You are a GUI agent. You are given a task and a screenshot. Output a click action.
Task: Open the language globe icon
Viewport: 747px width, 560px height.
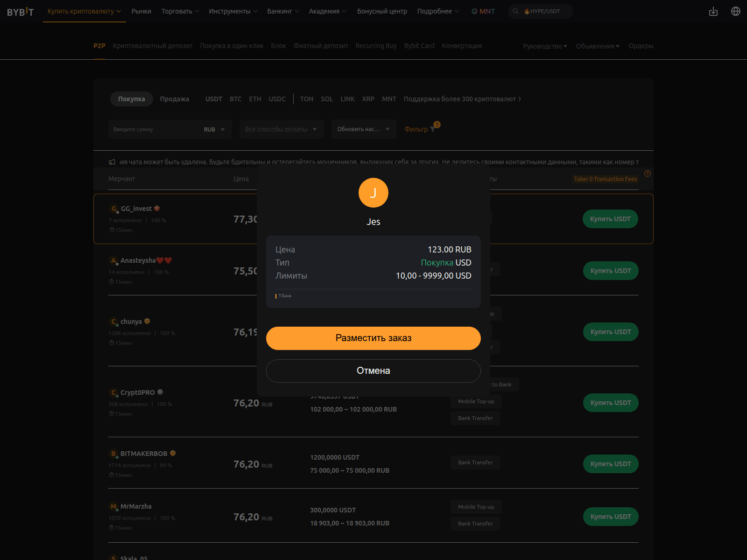coord(736,11)
